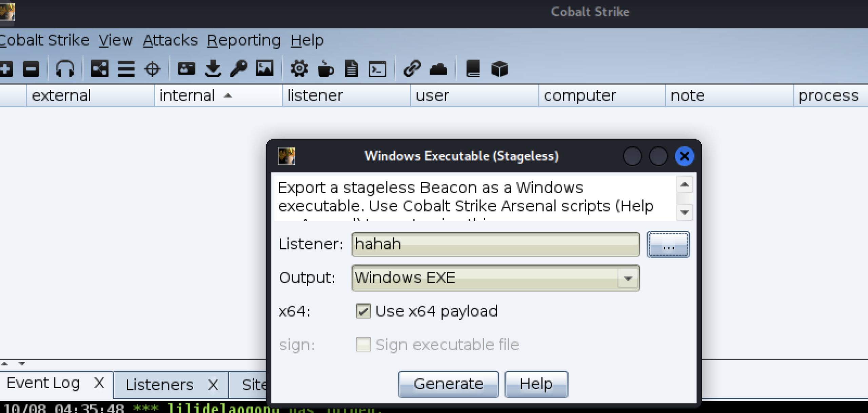Image resolution: width=868 pixels, height=413 pixels.
Task: Open credentials card icon
Action: point(186,69)
